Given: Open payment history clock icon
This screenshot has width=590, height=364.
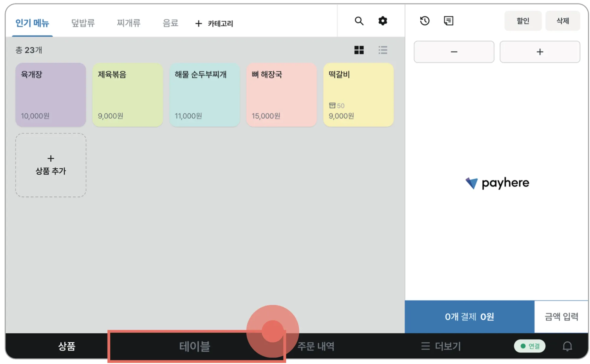Looking at the screenshot, I should (x=425, y=21).
